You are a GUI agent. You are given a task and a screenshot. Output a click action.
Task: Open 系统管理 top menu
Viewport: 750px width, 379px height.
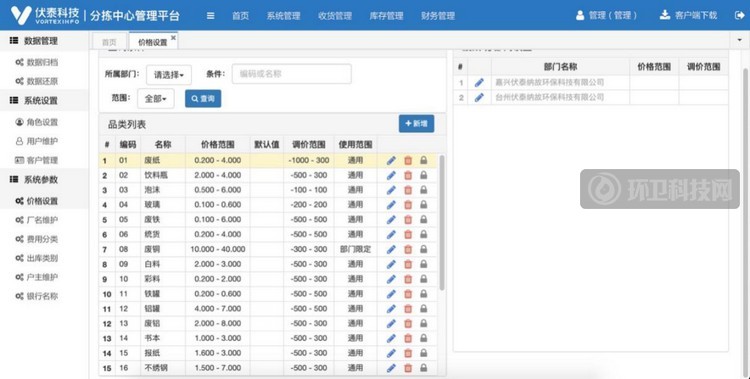pos(284,16)
